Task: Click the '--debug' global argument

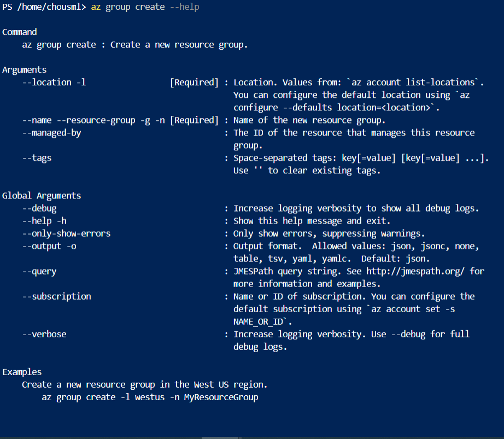Action: [39, 208]
